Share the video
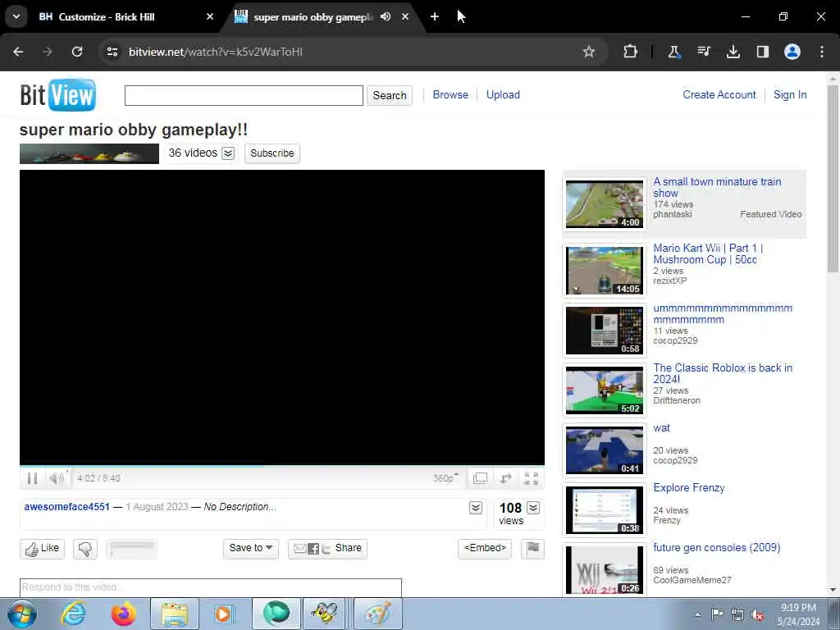 (x=328, y=548)
